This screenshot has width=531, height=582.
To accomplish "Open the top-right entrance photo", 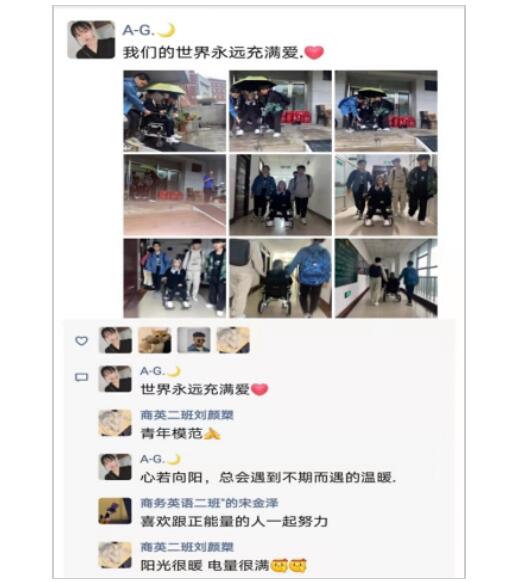I will [386, 111].
